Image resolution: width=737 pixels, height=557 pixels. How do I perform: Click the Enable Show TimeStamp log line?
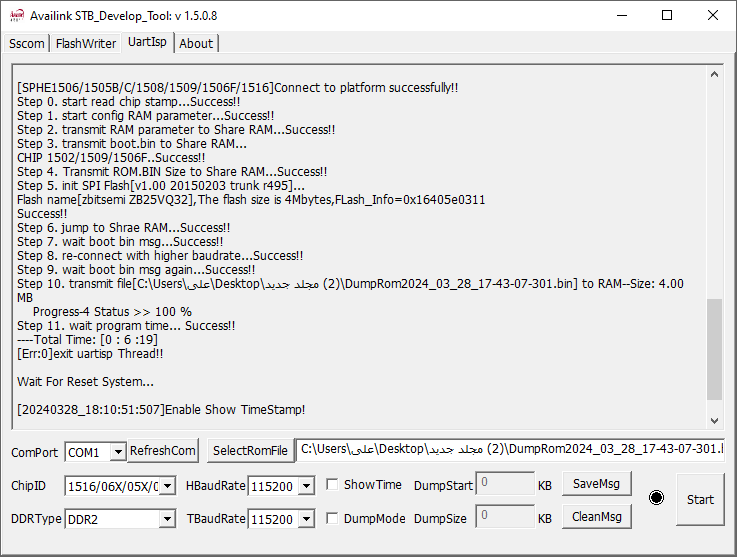[161, 410]
